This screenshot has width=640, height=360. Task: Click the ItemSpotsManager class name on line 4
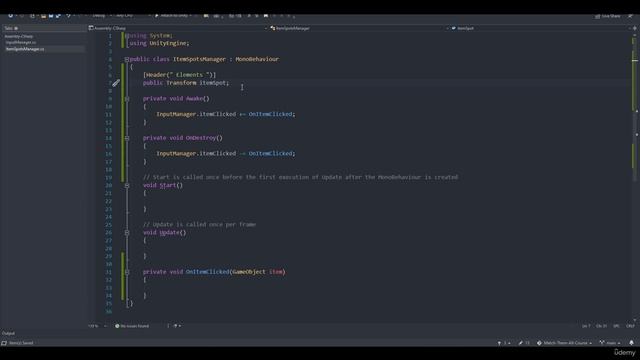coord(199,59)
